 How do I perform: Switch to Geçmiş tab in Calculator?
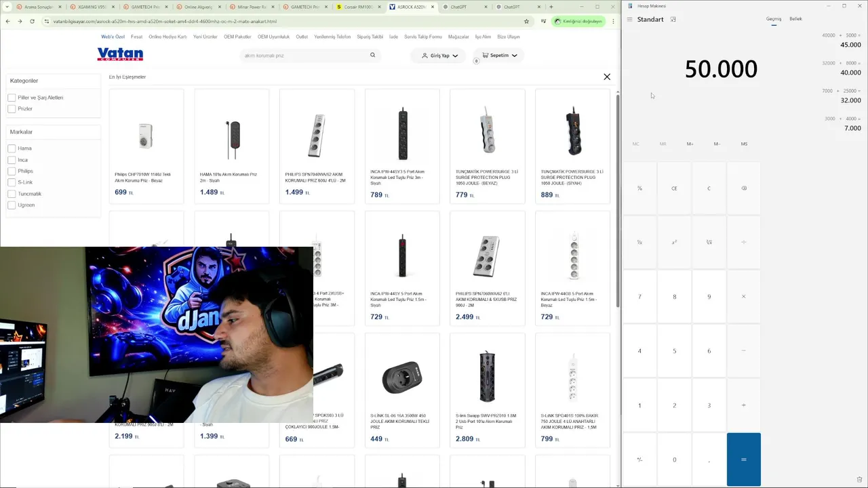coord(774,19)
